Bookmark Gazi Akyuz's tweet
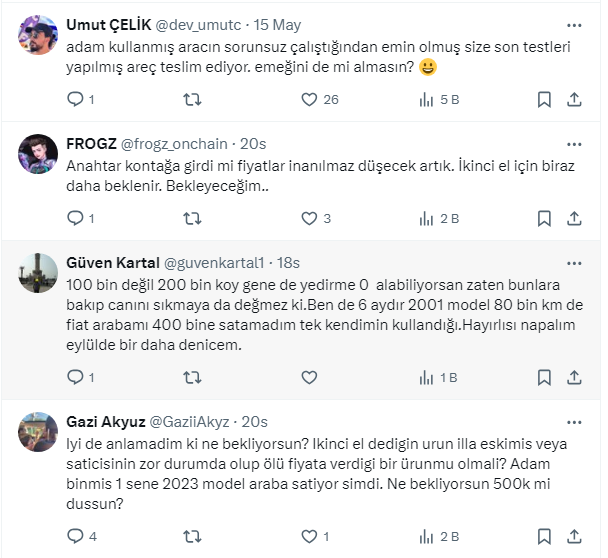This screenshot has width=608, height=558. [544, 536]
